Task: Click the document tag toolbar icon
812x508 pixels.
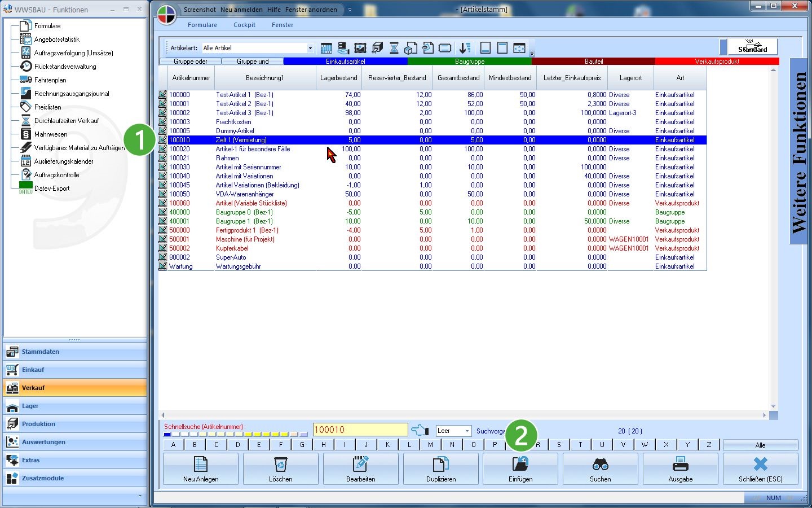Action: pos(428,48)
